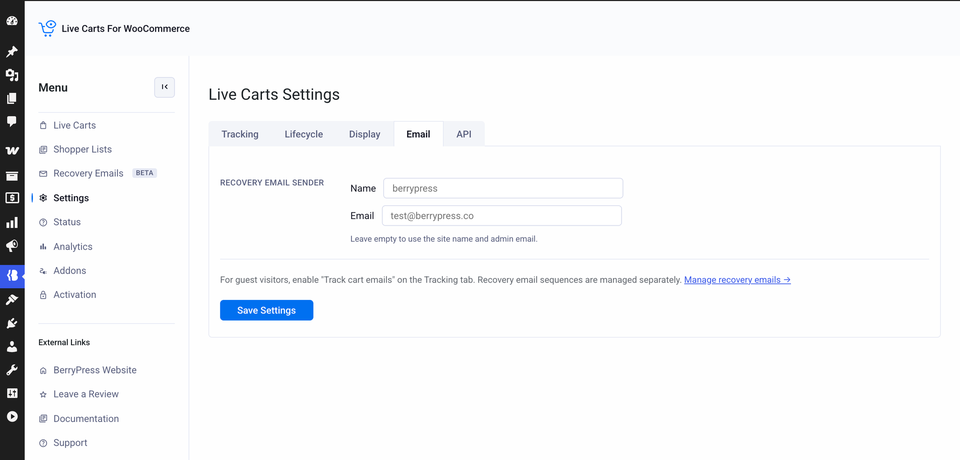Image resolution: width=960 pixels, height=460 pixels.
Task: Open the Users person icon
Action: [x=12, y=347]
